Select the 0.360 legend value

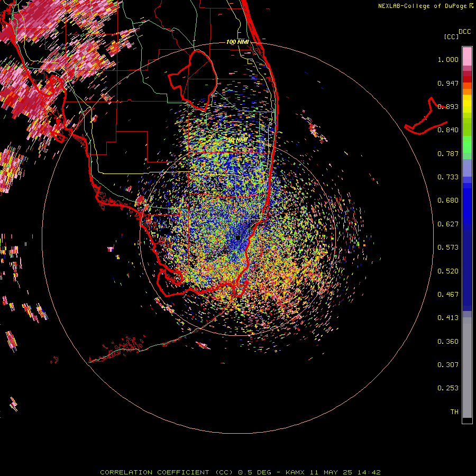tap(448, 342)
